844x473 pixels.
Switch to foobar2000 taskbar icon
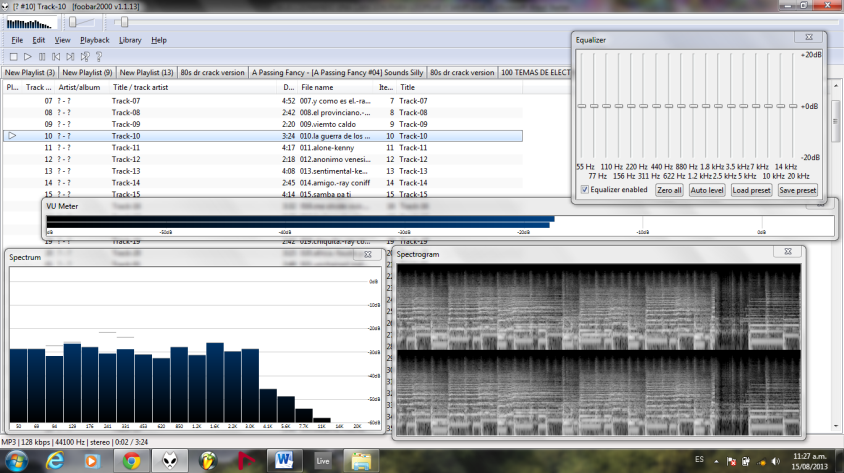click(170, 461)
